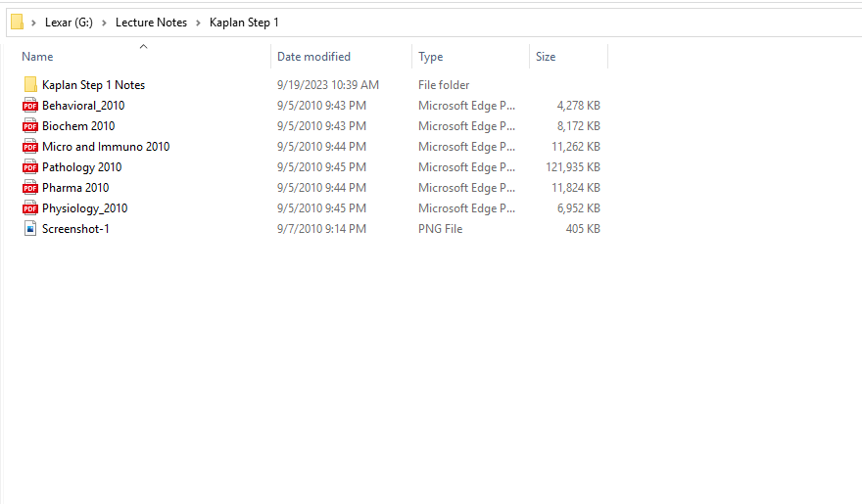Viewport: 862px width, 504px height.
Task: Click Kaplan Step 1 breadcrumb segment
Action: click(x=244, y=23)
